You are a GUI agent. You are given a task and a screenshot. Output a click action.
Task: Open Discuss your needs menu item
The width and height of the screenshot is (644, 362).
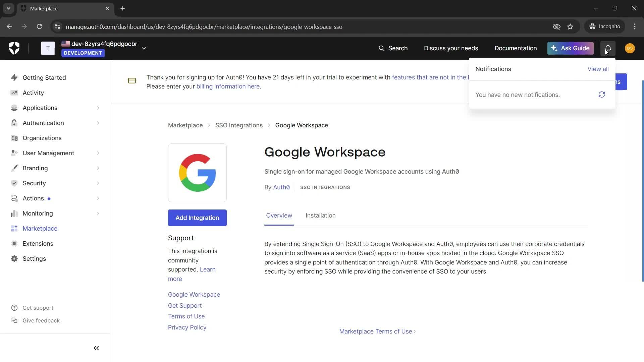(451, 48)
